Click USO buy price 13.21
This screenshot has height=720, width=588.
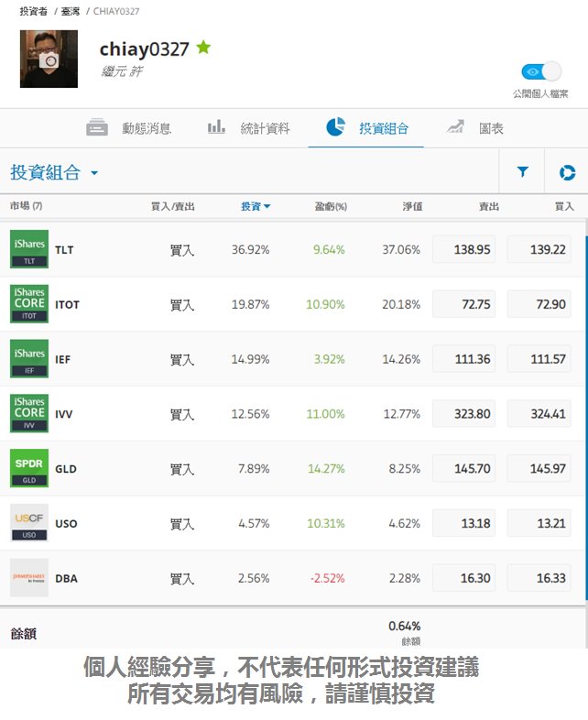coord(539,523)
